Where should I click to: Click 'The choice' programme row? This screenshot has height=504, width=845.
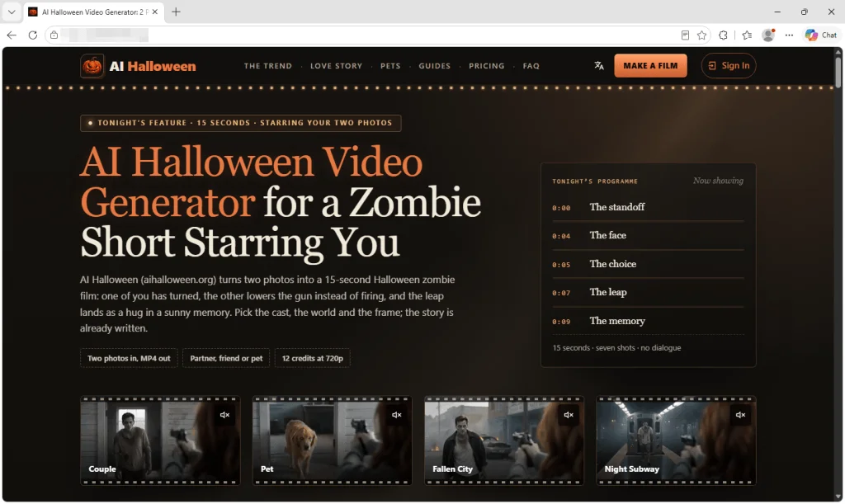pyautogui.click(x=648, y=264)
